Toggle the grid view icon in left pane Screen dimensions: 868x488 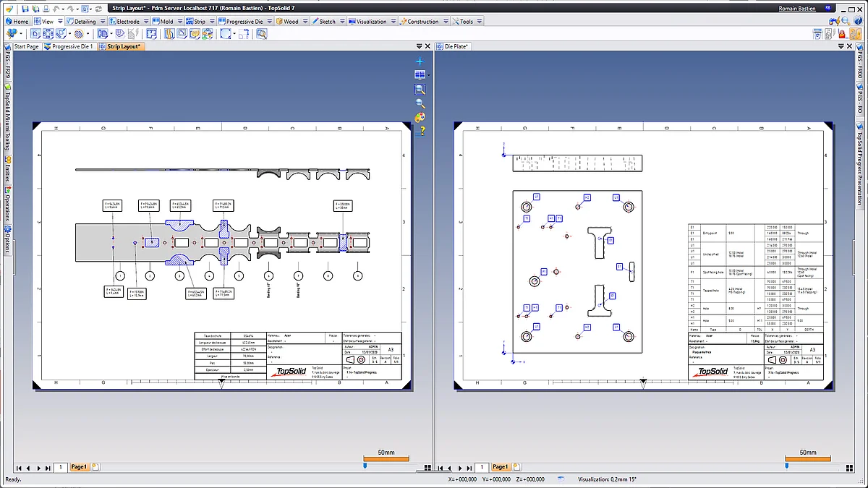428,468
